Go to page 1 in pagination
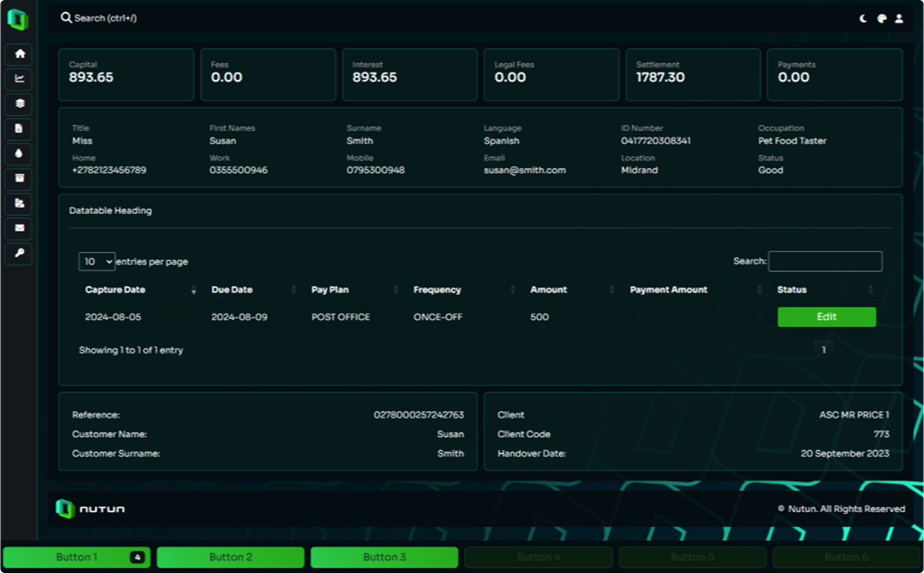 [x=823, y=350]
